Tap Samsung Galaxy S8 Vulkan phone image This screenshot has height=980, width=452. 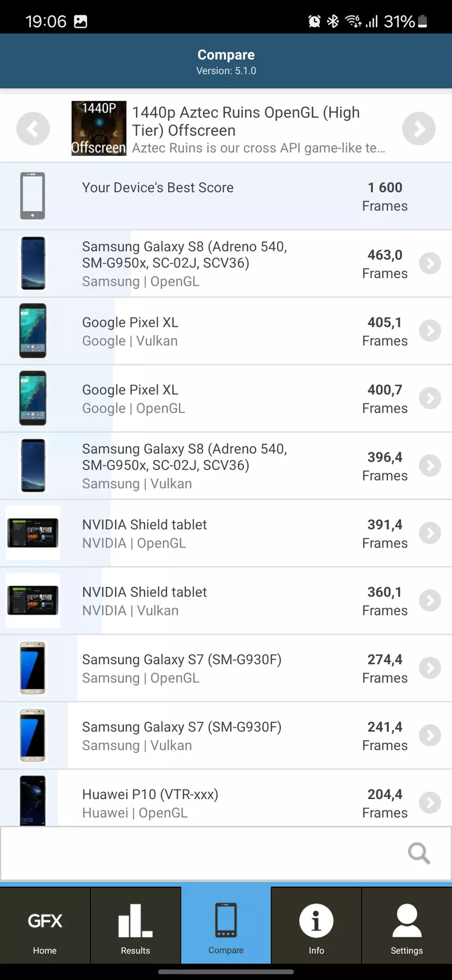point(33,466)
